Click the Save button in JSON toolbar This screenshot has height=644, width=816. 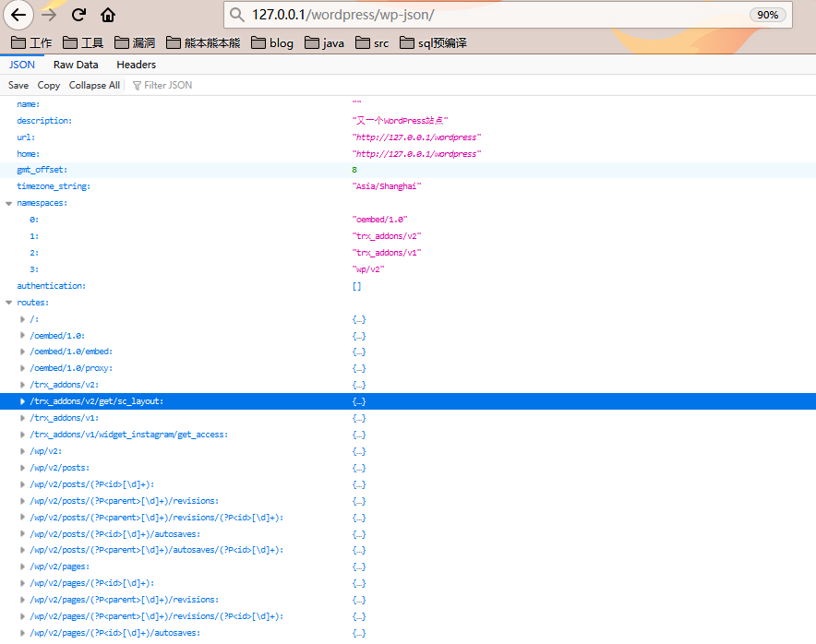pos(18,85)
